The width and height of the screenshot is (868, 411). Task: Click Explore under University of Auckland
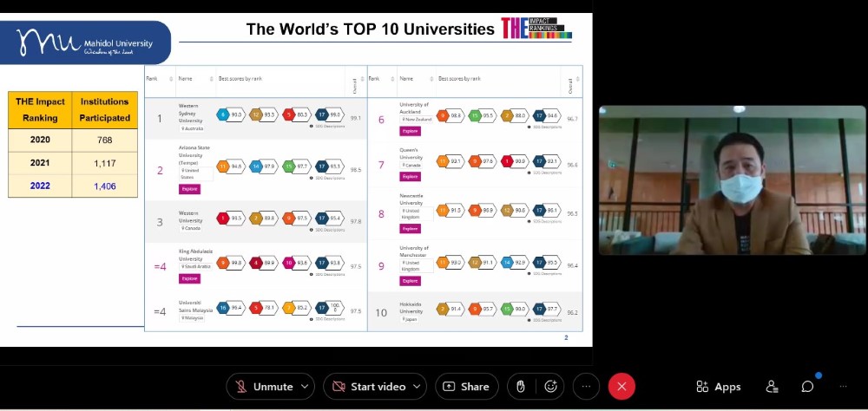pyautogui.click(x=410, y=131)
